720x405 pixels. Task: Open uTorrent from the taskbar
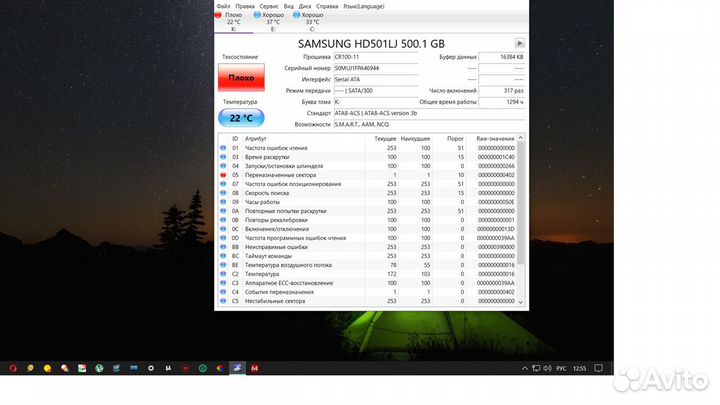coord(99,368)
